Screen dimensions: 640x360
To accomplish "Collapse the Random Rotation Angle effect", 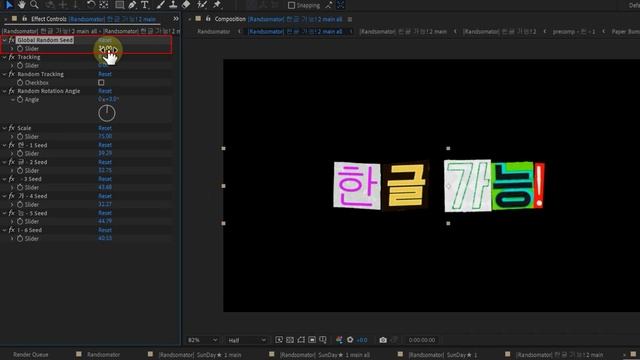I will click(x=4, y=91).
